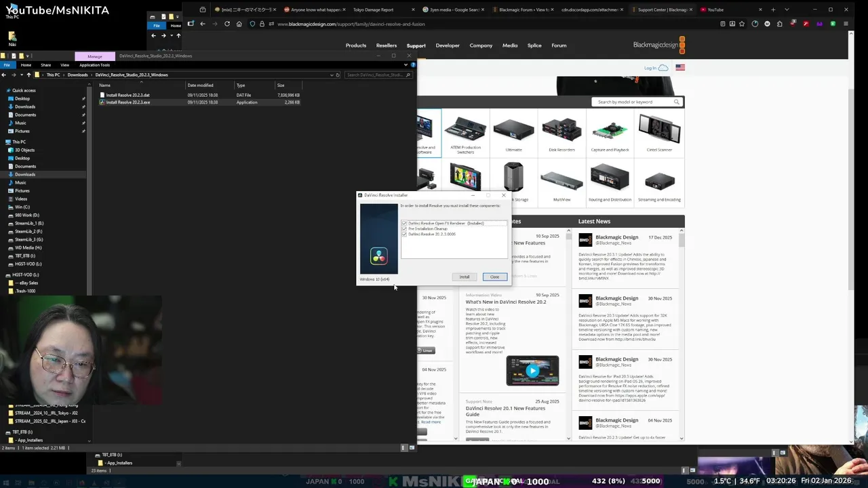This screenshot has width=868, height=488.
Task: Open StreamLib_1 (E:) drive
Action: [28, 223]
